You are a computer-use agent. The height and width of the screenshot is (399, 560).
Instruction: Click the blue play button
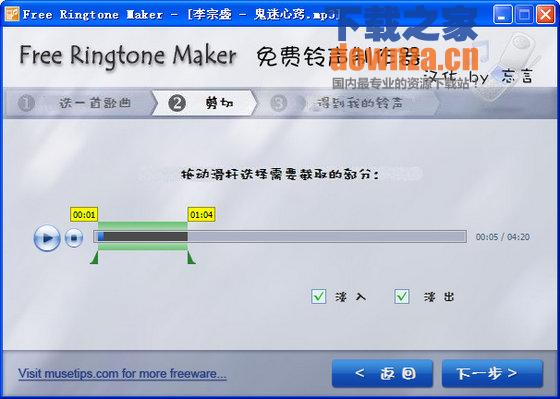47,238
